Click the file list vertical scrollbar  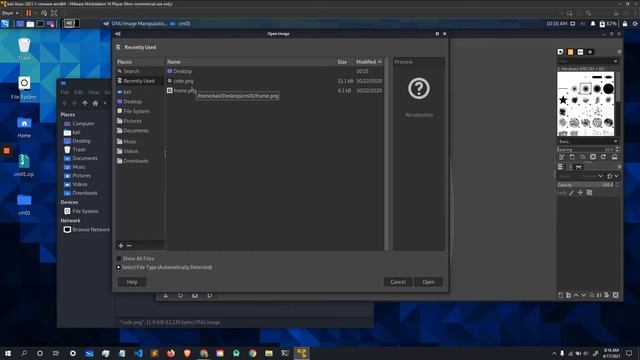pos(386,153)
